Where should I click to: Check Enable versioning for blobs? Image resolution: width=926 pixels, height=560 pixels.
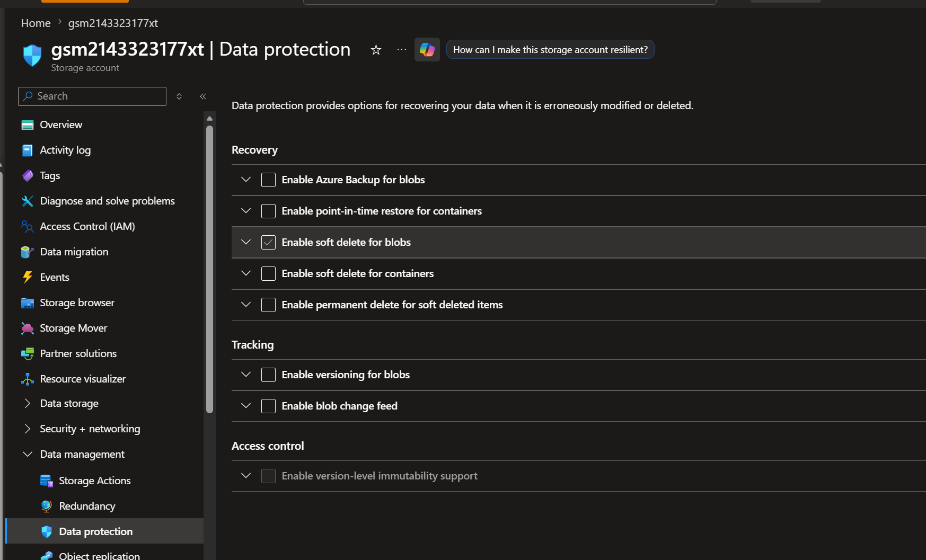(268, 375)
